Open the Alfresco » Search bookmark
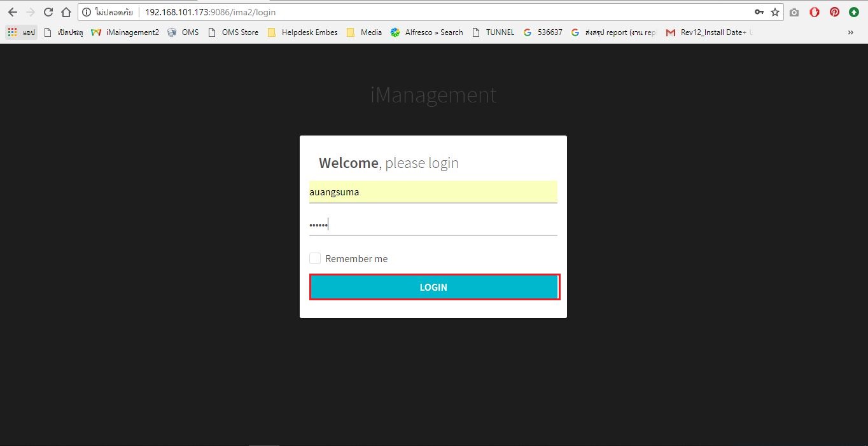Screen dimensions: 868x446 (x=427, y=32)
